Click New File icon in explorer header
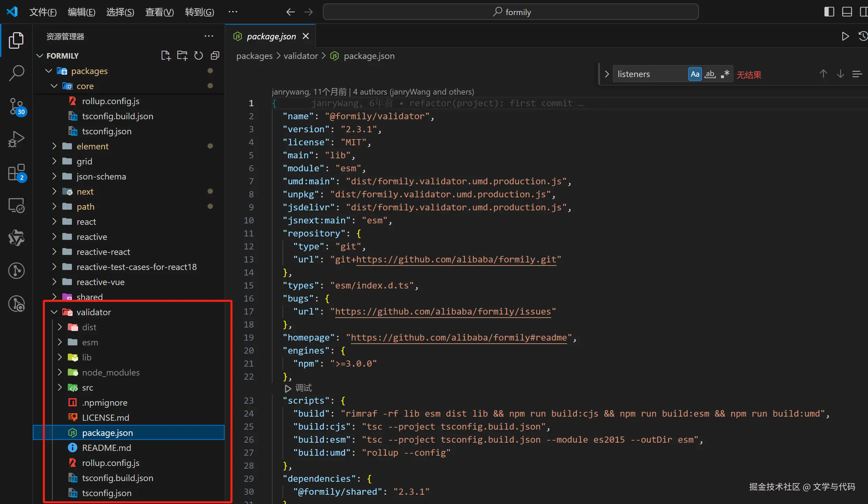Viewport: 868px width, 504px height. pos(166,56)
